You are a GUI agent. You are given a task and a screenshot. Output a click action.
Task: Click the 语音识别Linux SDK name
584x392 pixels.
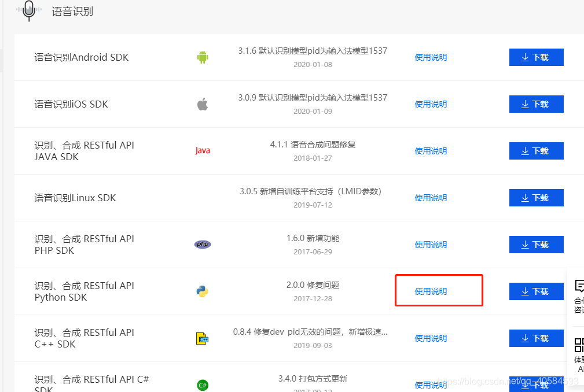tap(75, 198)
